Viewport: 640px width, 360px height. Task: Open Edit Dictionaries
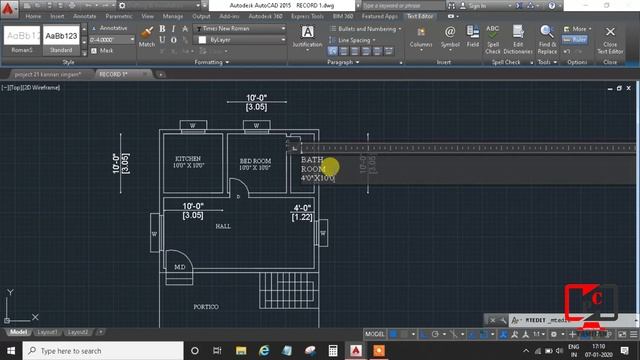coord(518,40)
